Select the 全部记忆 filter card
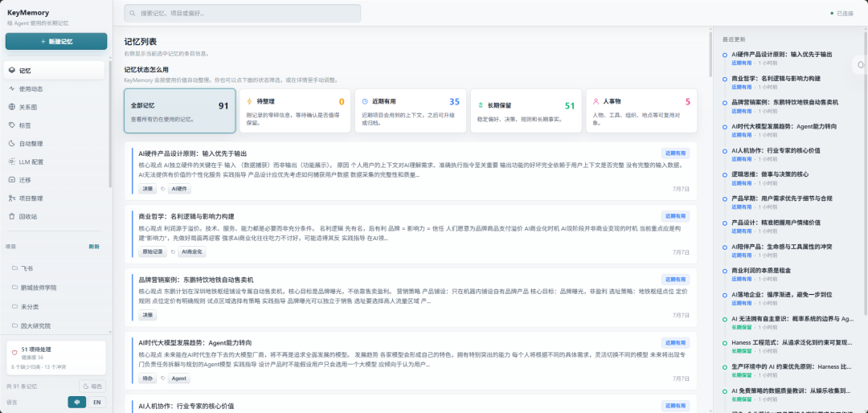Image resolution: width=868 pixels, height=413 pixels. tap(180, 111)
